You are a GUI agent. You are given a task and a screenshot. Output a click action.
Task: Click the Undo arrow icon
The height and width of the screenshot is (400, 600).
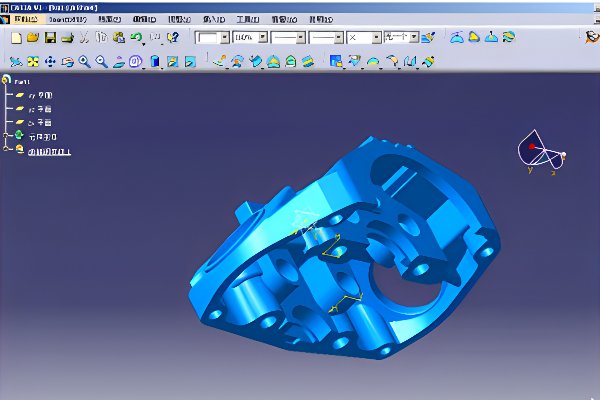tap(136, 37)
